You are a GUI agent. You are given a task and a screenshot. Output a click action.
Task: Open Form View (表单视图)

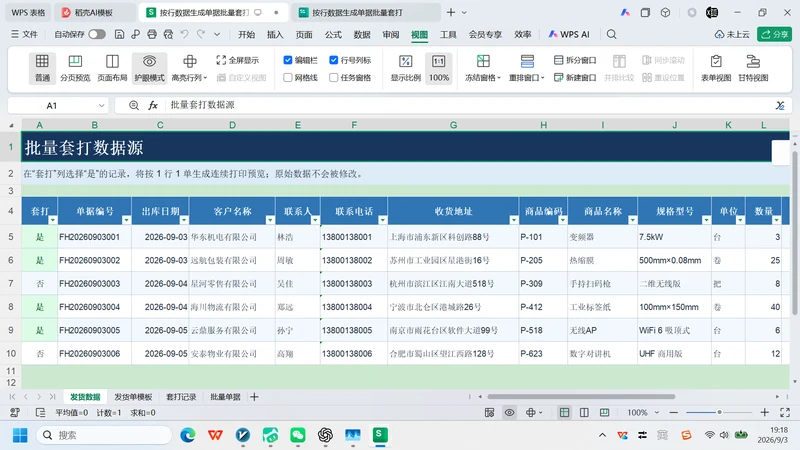716,68
